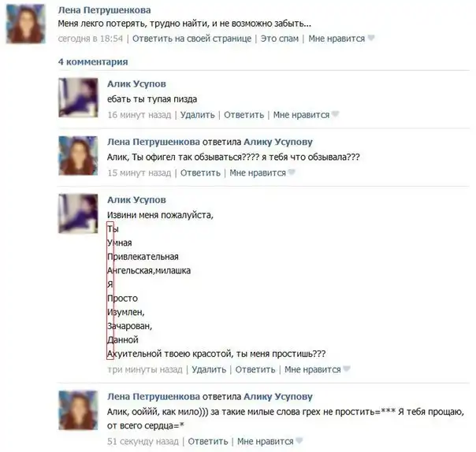Viewport: 476px width, 452px height.
Task: Reply to the 16 minutes ago comment
Action: pos(244,115)
